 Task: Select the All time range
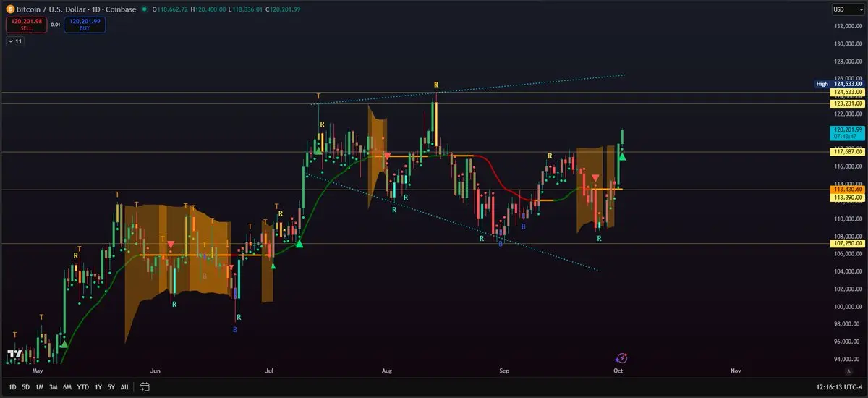point(124,387)
